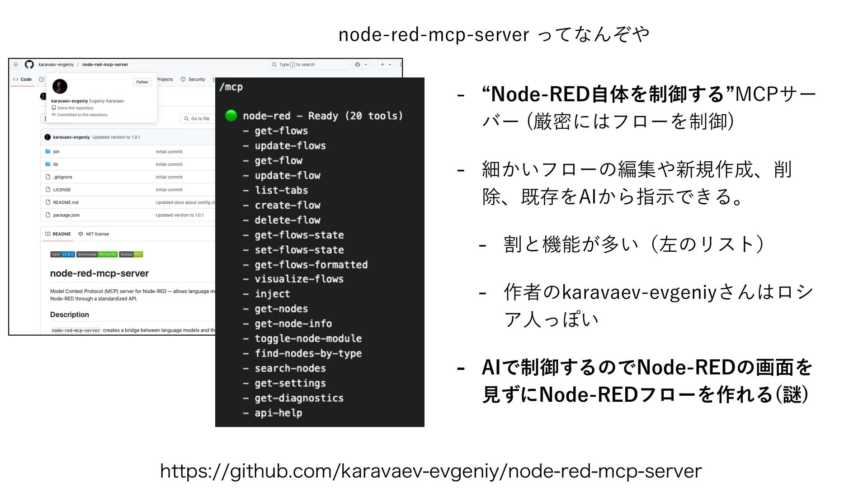Screen dimensions: 868x488
Task: Click the get-diagnostics tool entry
Action: coord(299,398)
